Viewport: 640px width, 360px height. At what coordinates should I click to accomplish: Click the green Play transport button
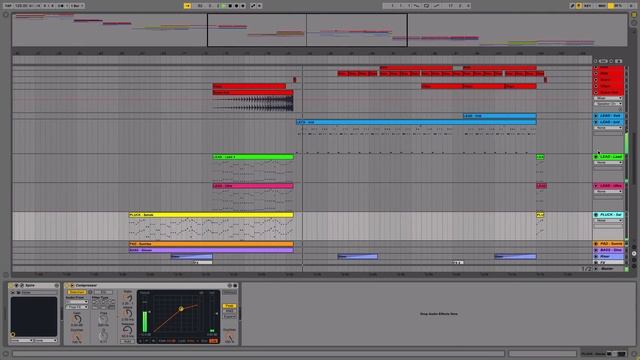pos(224,6)
